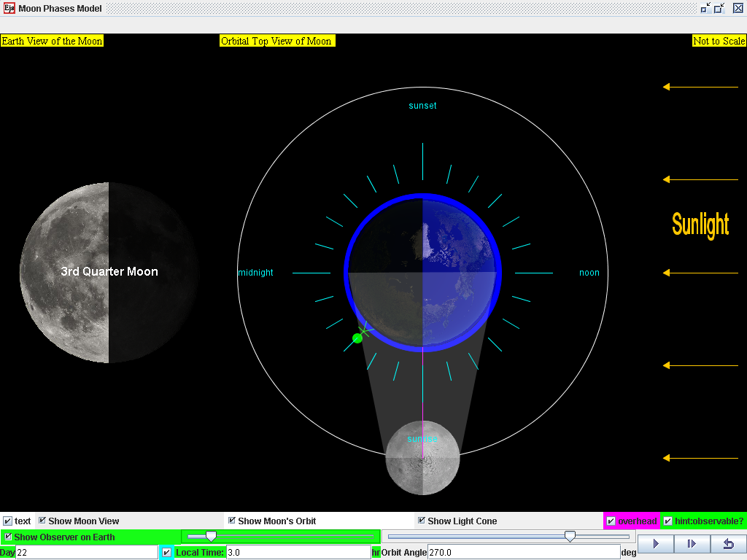The width and height of the screenshot is (747, 560).
Task: Disable Show Moon's Orbit
Action: point(233,521)
